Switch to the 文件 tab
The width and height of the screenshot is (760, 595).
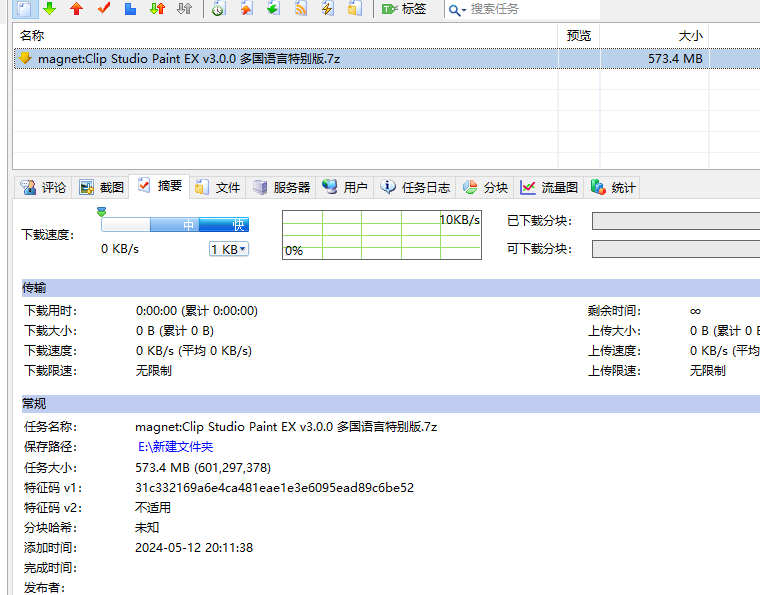[x=218, y=188]
